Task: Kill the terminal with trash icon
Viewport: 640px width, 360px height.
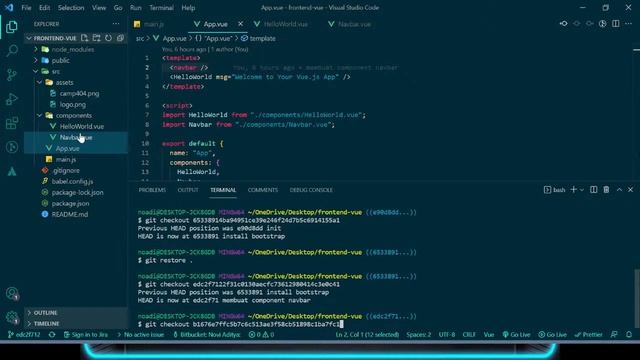Action: tap(606, 190)
